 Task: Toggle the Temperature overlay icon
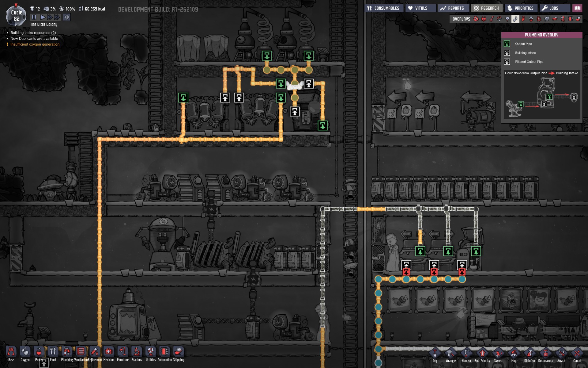492,19
